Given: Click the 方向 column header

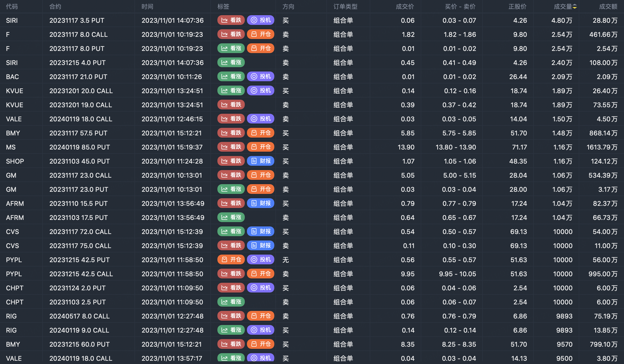Looking at the screenshot, I should [x=288, y=6].
